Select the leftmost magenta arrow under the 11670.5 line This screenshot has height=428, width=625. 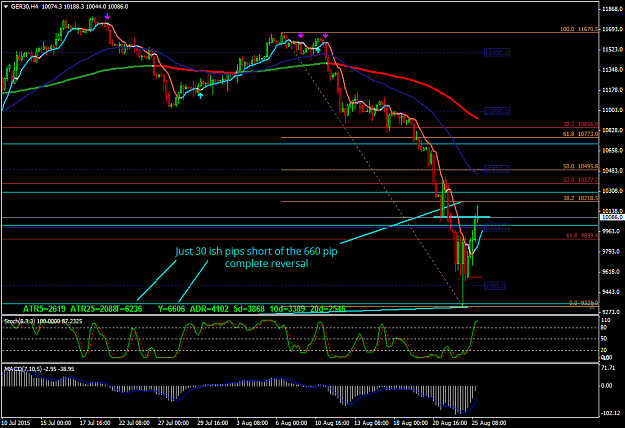pyautogui.click(x=301, y=35)
